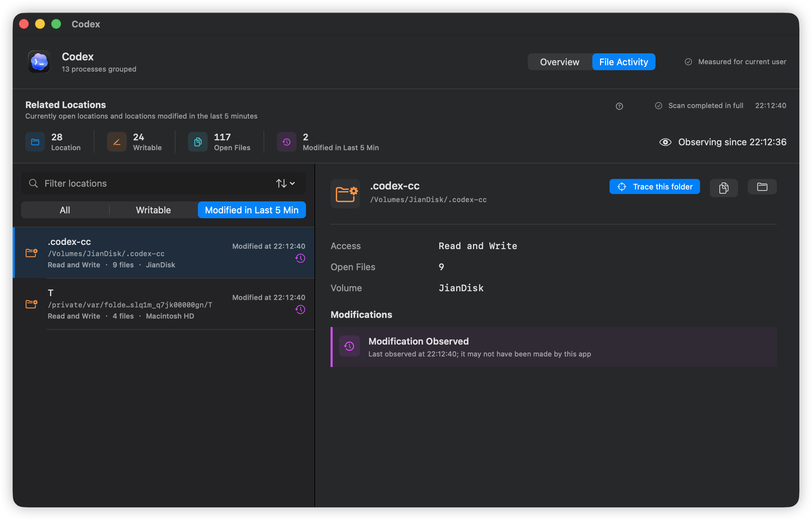Screen dimensions: 812x520
Task: Click the Macintosh HD label in T row
Action: coord(170,316)
